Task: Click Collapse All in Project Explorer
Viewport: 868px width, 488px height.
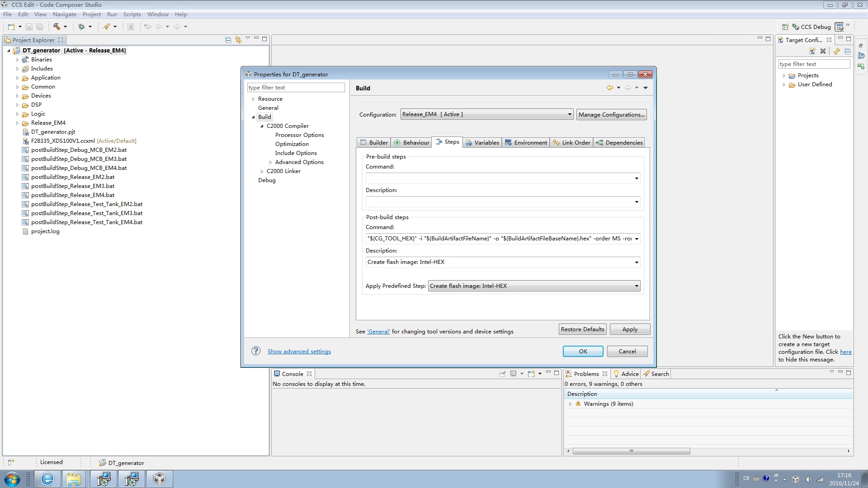Action: [228, 40]
